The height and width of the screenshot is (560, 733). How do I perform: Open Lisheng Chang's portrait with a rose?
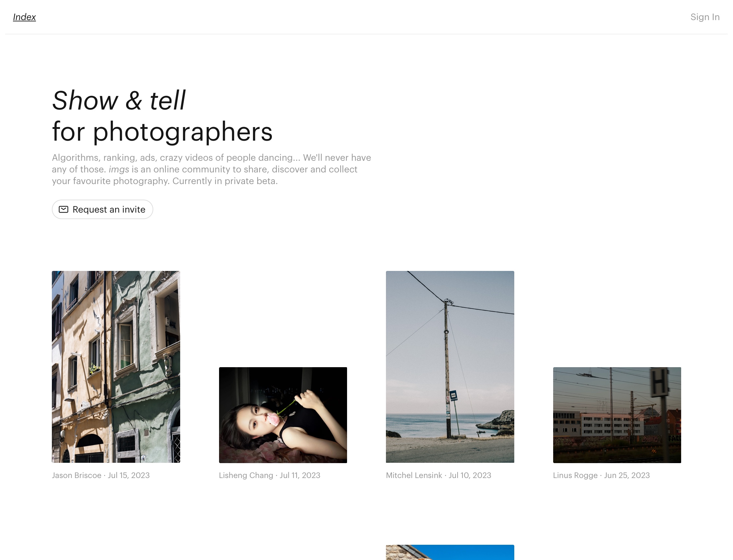point(283,415)
